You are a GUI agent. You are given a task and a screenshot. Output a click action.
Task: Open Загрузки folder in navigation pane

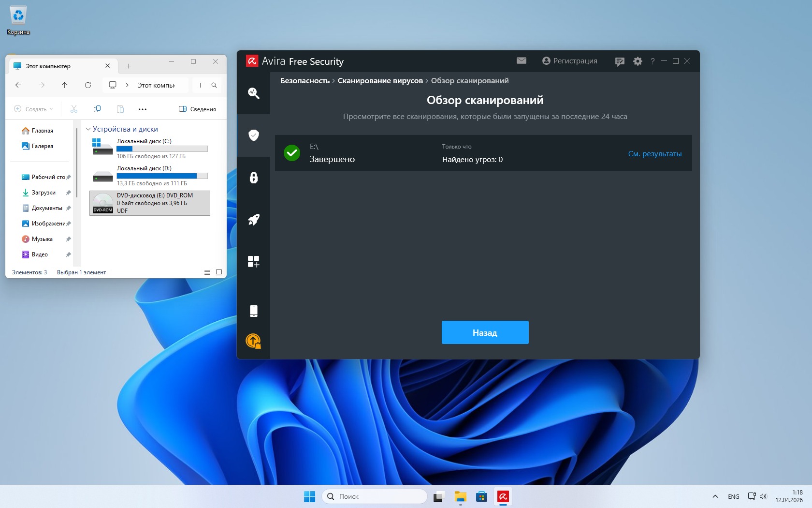coord(43,193)
